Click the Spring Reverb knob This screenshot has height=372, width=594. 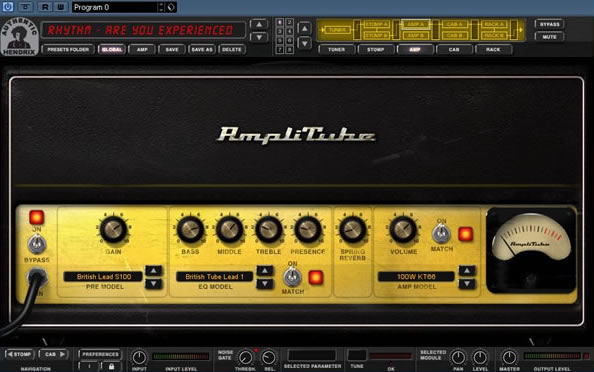pos(353,230)
